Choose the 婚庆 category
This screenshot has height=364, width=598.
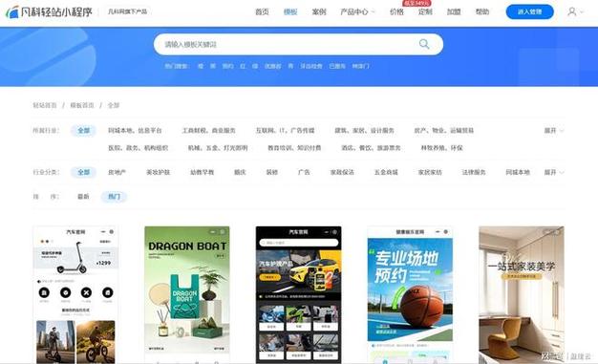(240, 172)
